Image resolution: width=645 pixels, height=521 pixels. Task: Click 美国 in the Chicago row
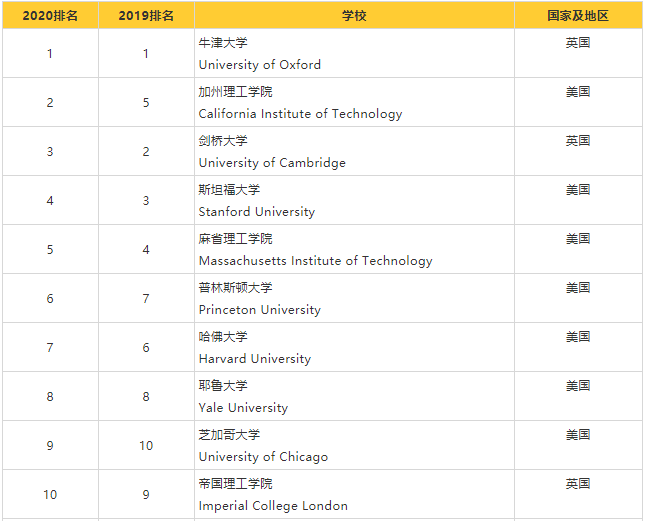[x=578, y=435]
